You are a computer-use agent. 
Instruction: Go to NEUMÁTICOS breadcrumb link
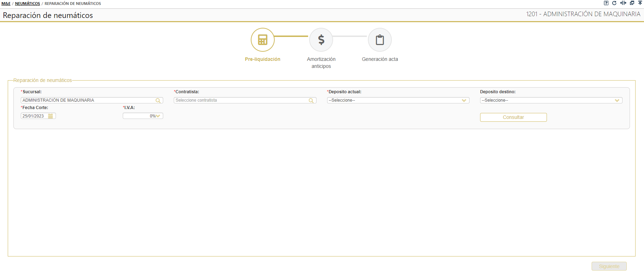click(27, 4)
